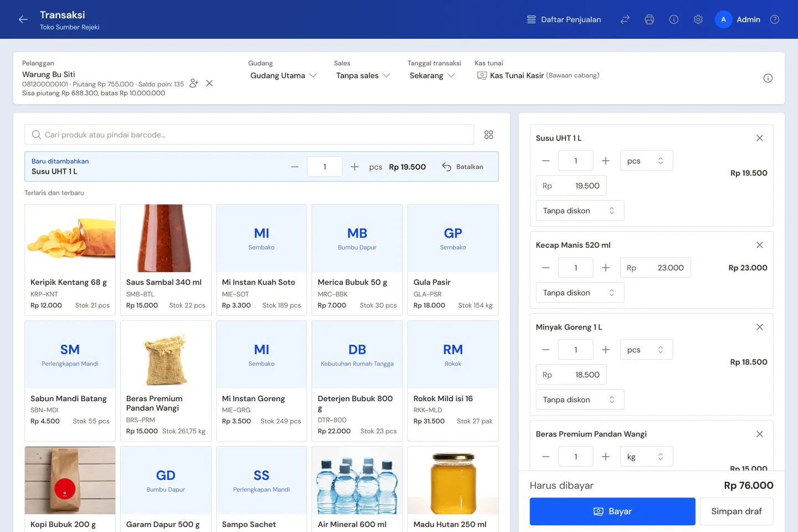798x532 pixels.
Task: Open settings gear in header
Action: (x=698, y=19)
